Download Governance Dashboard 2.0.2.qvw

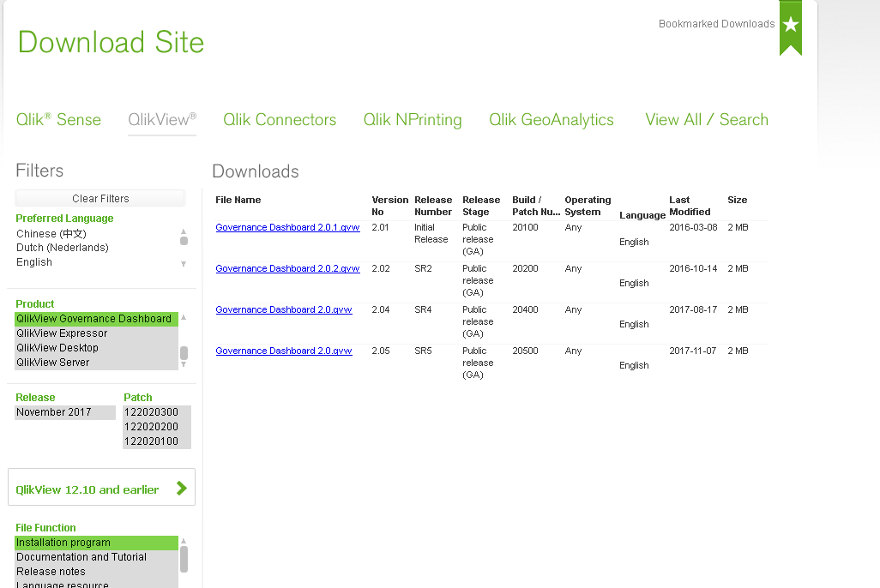pyautogui.click(x=287, y=268)
